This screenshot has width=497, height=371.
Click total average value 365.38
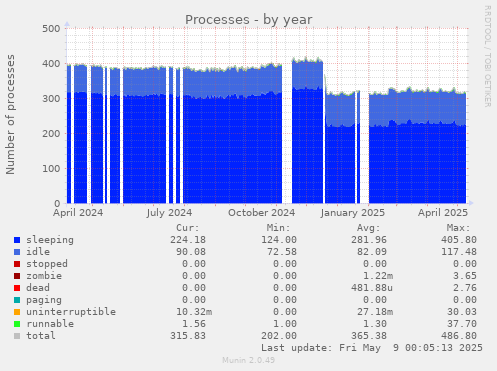369,336
